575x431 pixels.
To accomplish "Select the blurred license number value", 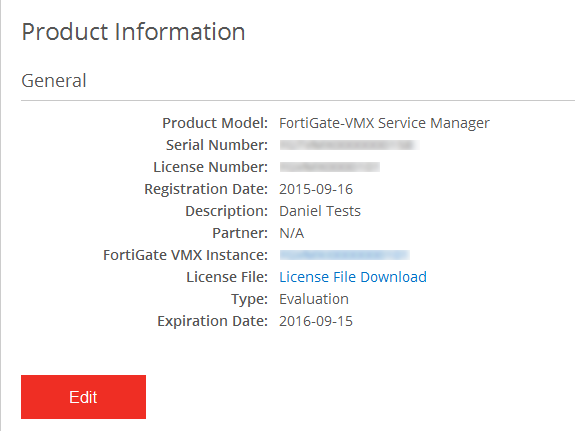I will tap(329, 167).
